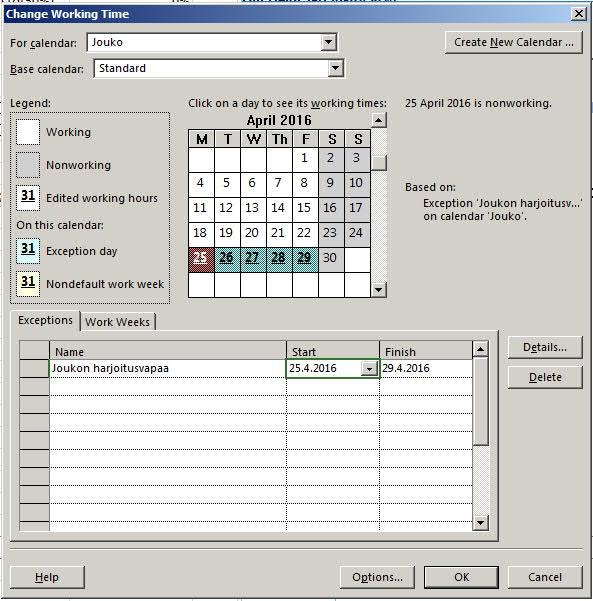Choose day 13 in April calendar
The image size is (593, 601).
coord(253,209)
